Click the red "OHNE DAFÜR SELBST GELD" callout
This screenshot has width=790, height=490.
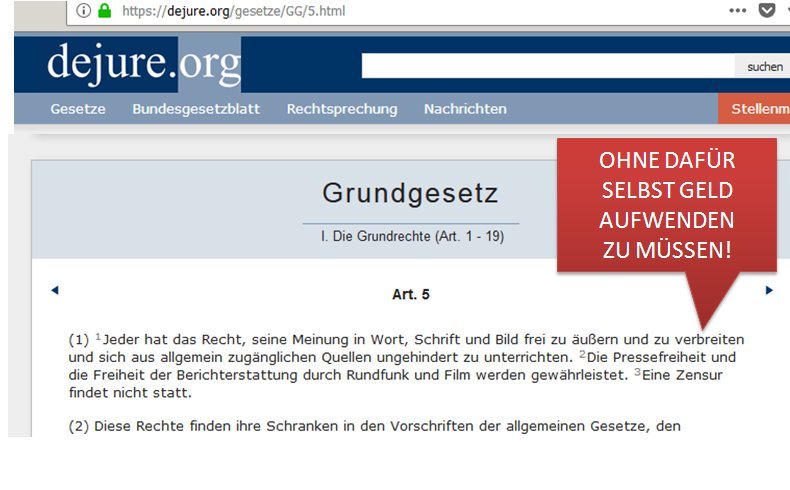(x=666, y=205)
